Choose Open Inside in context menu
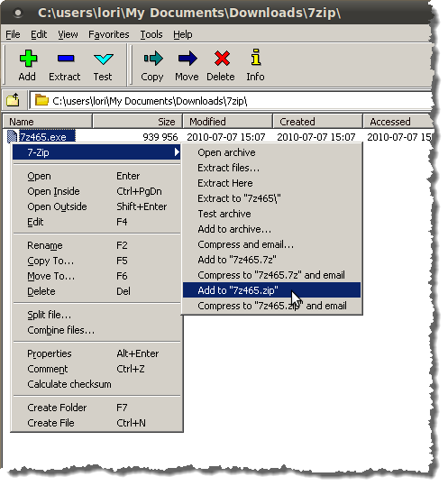Screen dimensions: 448x486 pos(96,191)
